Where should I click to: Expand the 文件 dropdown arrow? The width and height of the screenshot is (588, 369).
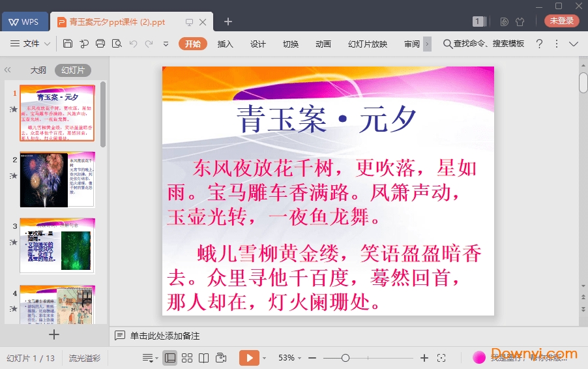click(47, 44)
